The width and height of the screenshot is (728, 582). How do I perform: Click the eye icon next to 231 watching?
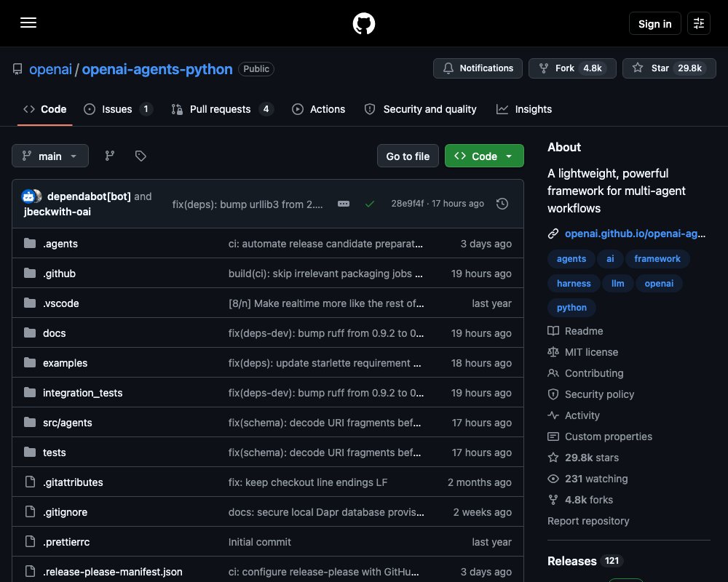tap(553, 479)
